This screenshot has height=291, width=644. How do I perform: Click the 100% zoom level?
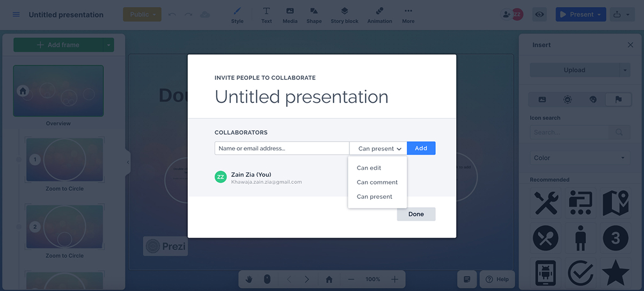point(373,279)
